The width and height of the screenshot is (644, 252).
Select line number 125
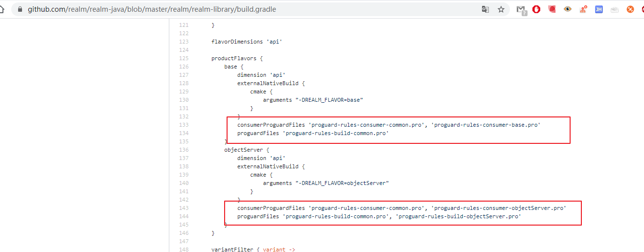[184, 58]
